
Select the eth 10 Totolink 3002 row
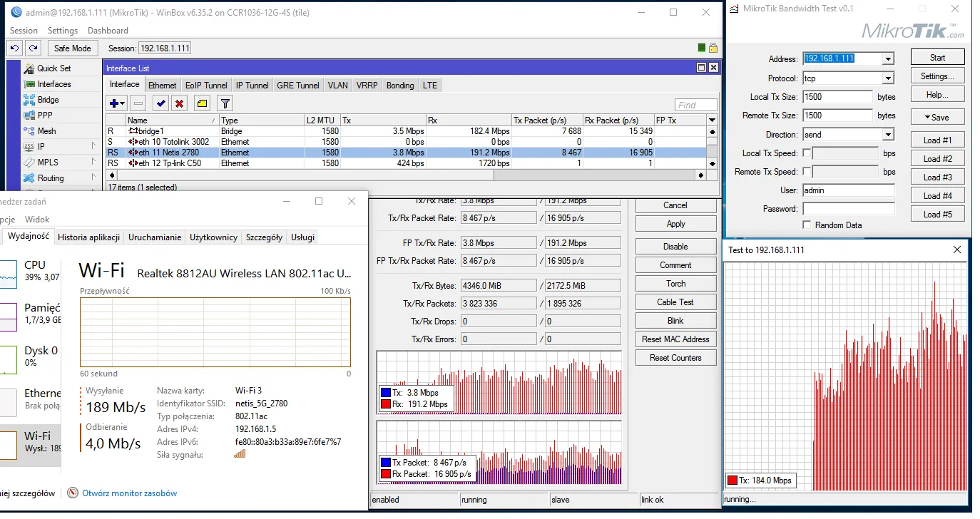point(406,142)
